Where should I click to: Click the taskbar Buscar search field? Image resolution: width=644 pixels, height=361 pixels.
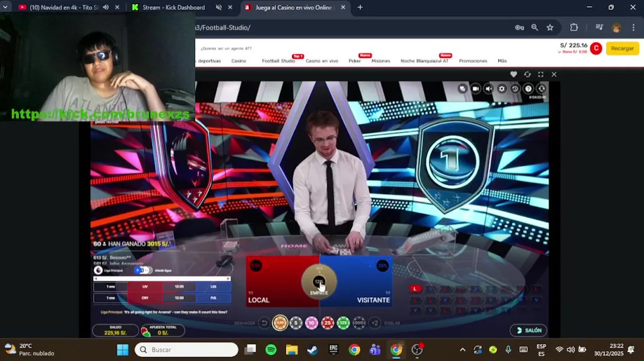click(x=187, y=349)
